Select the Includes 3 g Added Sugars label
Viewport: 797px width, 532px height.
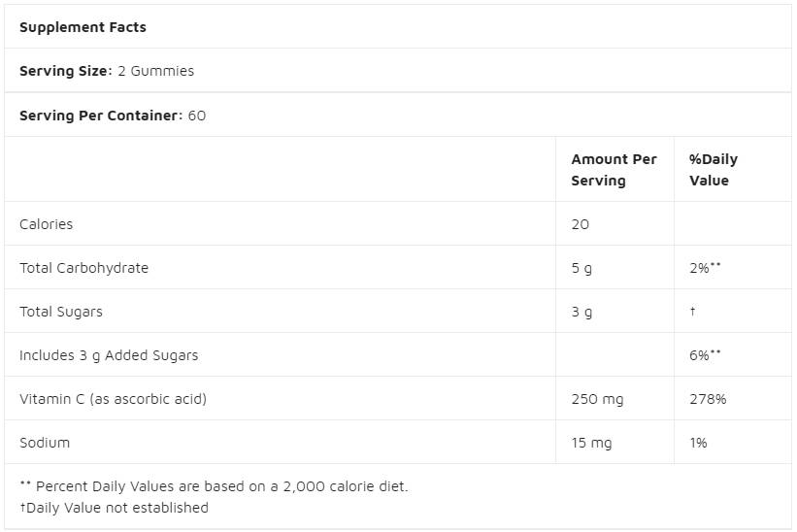[109, 355]
